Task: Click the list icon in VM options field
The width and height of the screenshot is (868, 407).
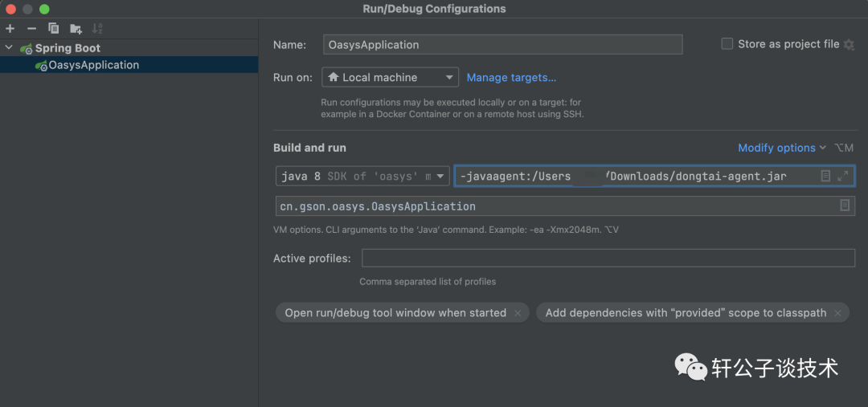Action: coord(825,176)
